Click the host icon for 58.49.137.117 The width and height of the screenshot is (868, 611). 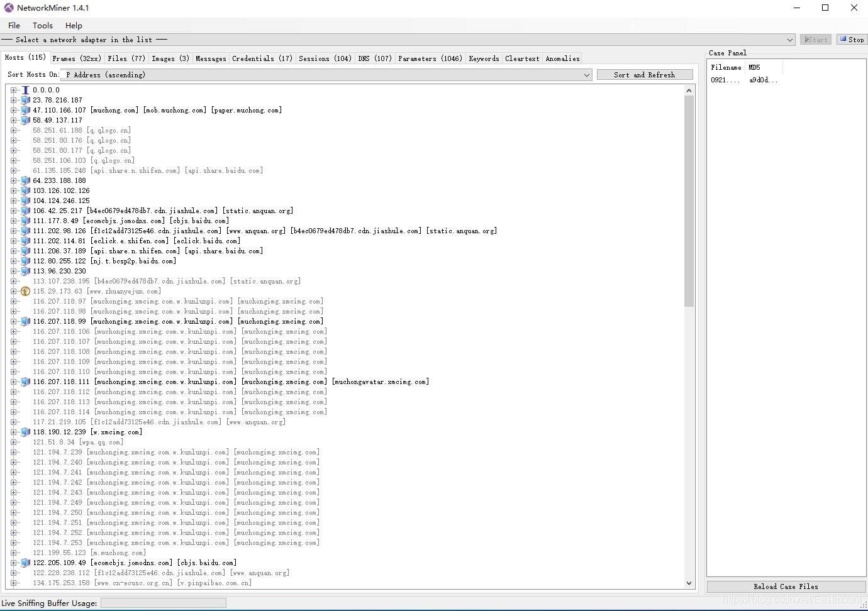point(26,120)
